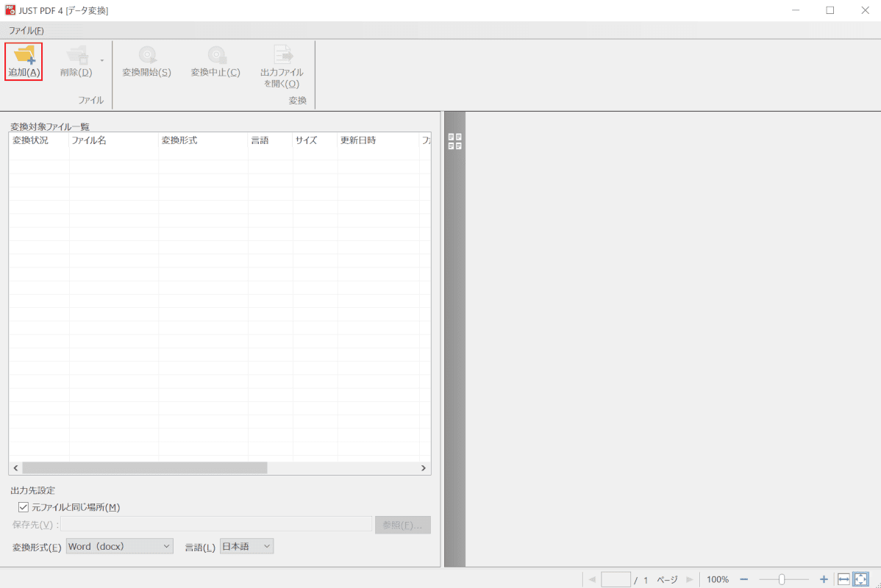The height and width of the screenshot is (588, 881).
Task: Maximize the JUST PDF 4 window
Action: click(830, 10)
